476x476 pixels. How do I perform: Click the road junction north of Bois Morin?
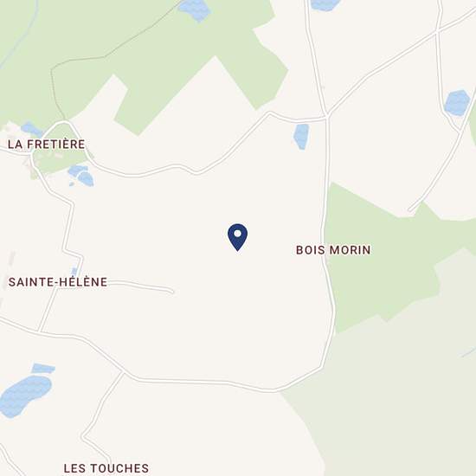click(x=326, y=117)
